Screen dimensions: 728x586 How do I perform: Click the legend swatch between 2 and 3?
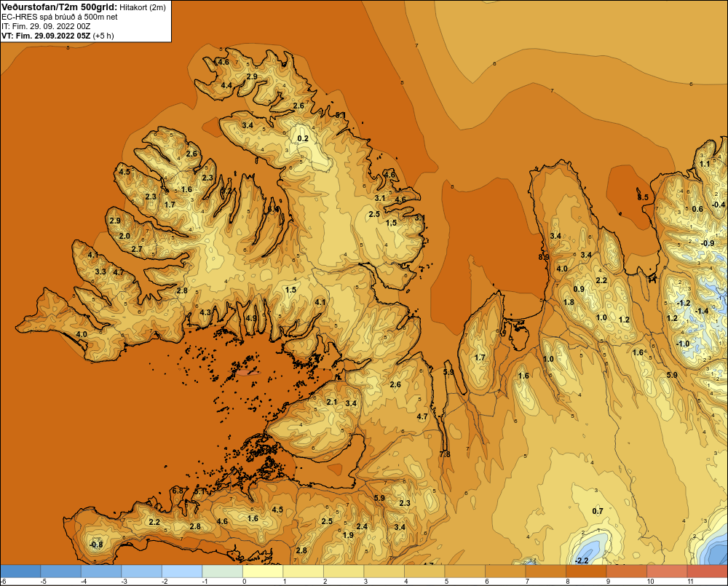coord(344,571)
